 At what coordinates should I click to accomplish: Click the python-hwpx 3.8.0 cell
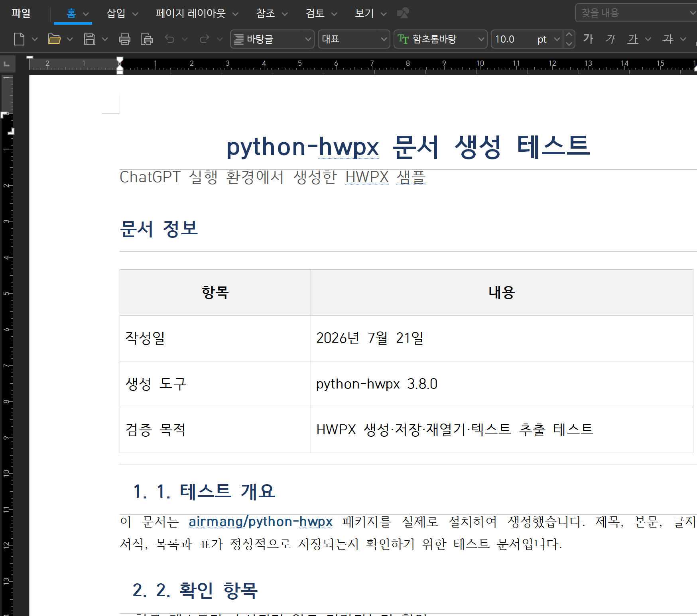(x=502, y=384)
